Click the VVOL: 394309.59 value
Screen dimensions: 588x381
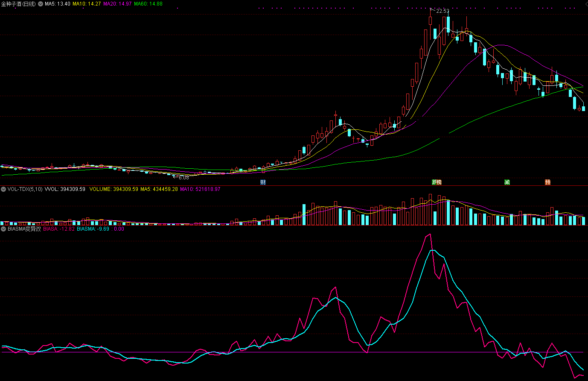point(65,189)
